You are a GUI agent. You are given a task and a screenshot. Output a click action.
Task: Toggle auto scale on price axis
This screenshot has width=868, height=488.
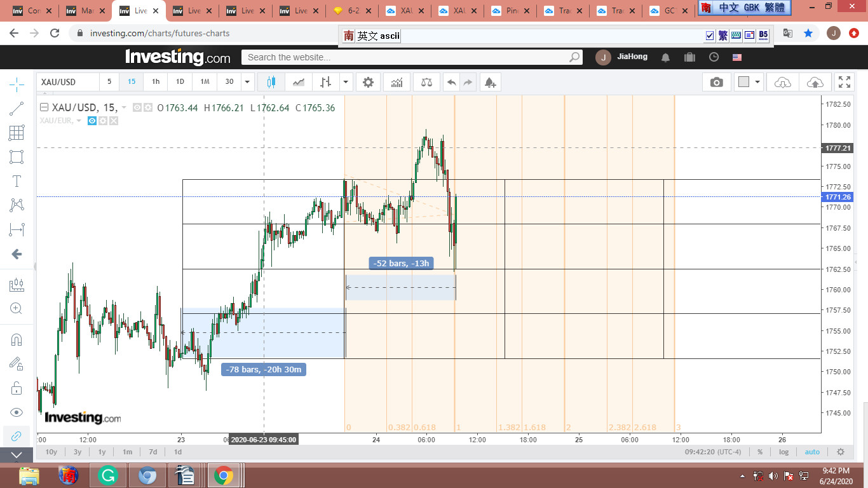812,452
